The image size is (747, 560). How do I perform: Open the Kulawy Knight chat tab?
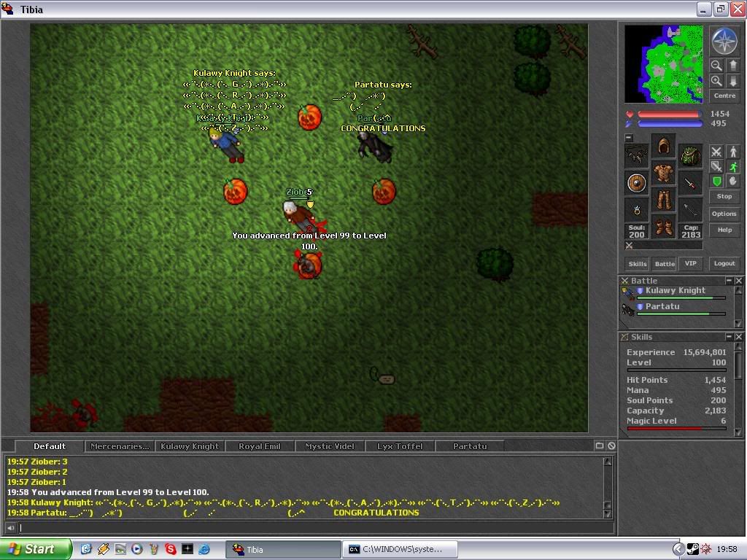click(190, 446)
